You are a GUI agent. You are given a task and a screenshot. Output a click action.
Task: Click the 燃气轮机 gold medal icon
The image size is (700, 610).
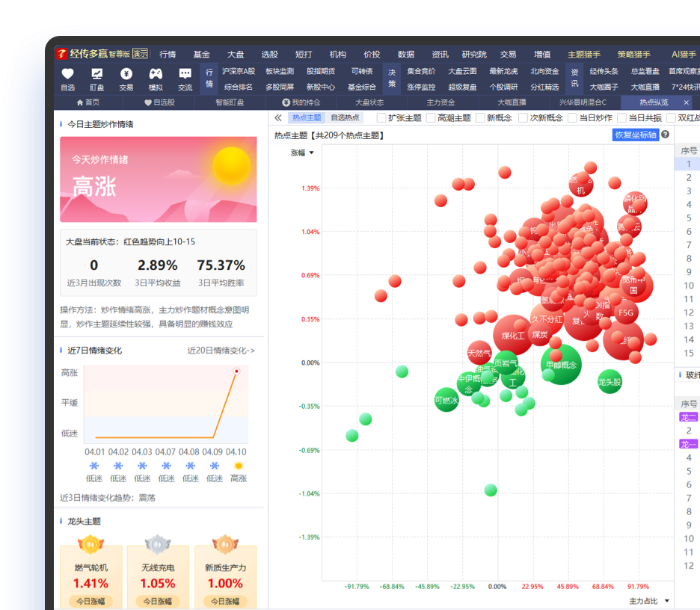pyautogui.click(x=90, y=544)
